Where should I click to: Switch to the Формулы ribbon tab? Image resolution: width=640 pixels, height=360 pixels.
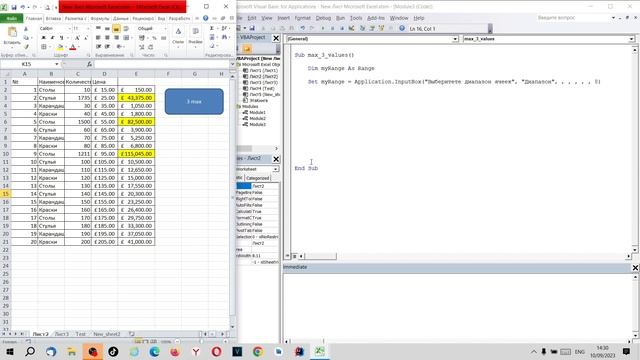[x=100, y=18]
